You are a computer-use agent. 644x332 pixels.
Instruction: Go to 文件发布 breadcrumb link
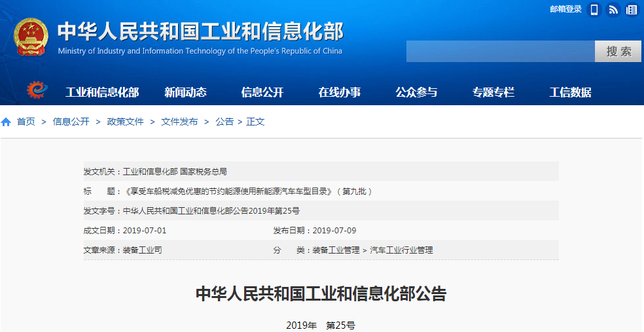179,122
